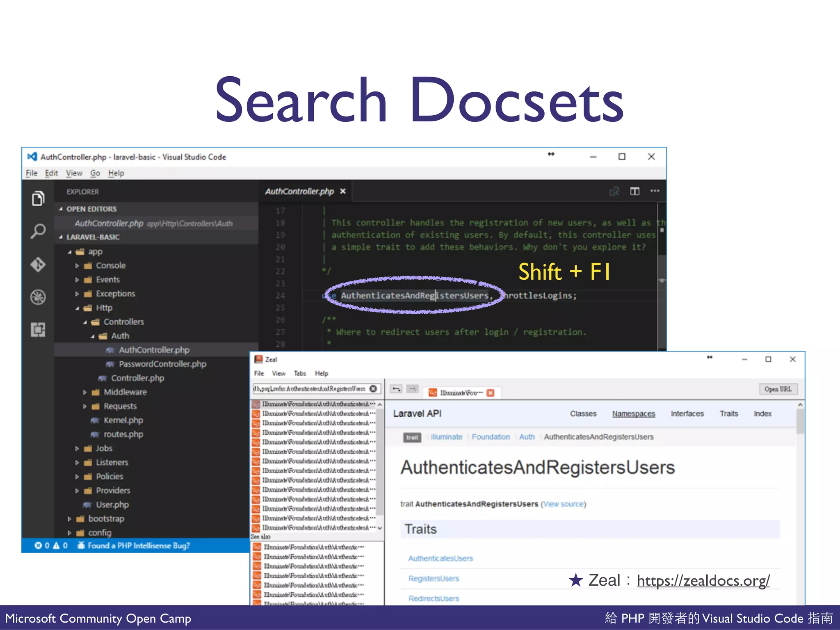Collapse the LARAVEL-BASIC section

(61, 237)
